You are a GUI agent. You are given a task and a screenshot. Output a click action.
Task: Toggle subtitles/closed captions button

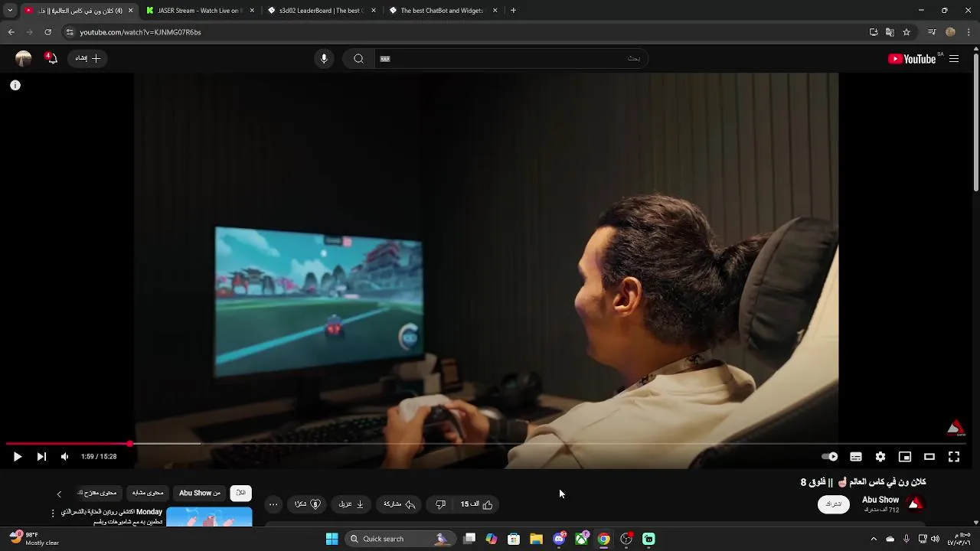[x=856, y=457]
